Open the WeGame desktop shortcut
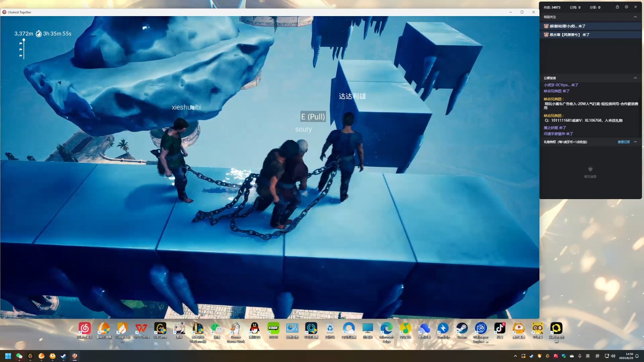 pyautogui.click(x=160, y=329)
